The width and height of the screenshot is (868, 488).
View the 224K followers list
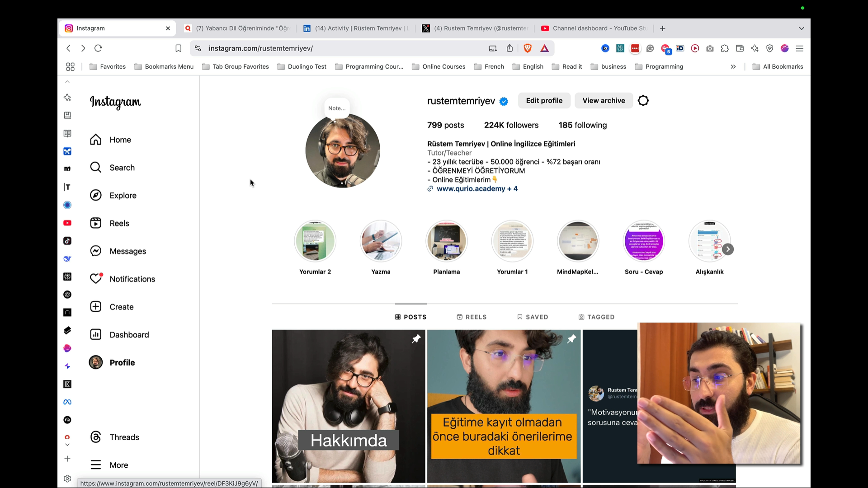(511, 125)
